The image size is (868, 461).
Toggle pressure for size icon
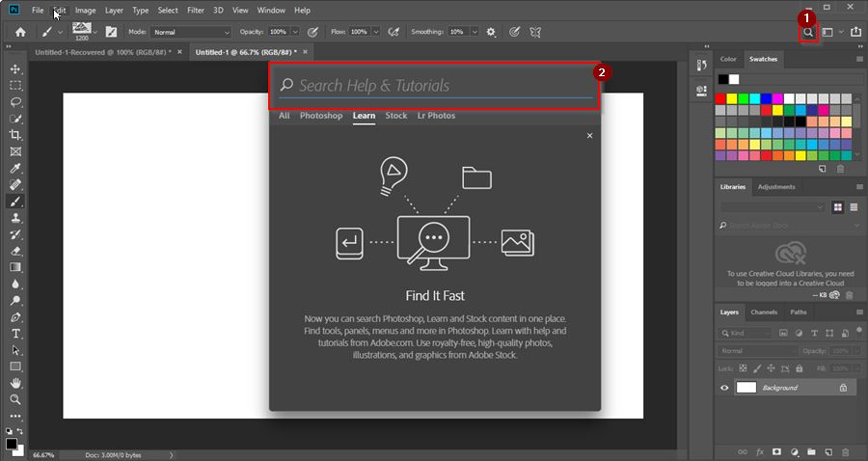[514, 32]
